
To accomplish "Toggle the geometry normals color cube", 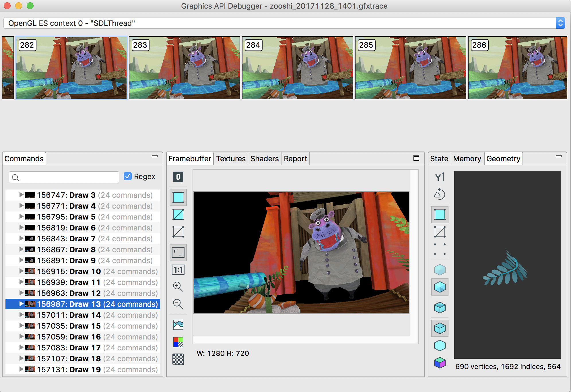I will coord(440,363).
